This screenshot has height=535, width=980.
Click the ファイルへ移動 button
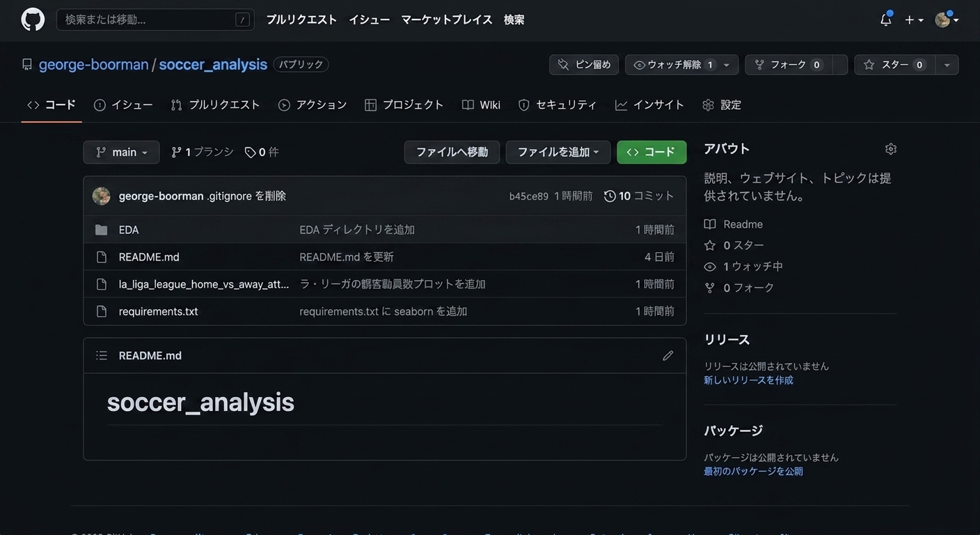coord(452,152)
